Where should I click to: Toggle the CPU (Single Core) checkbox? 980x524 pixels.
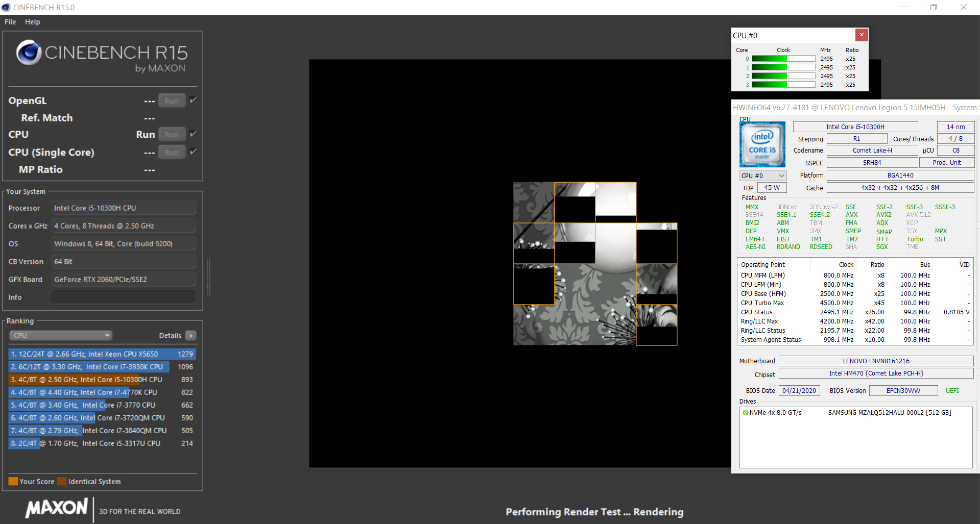pyautogui.click(x=193, y=152)
